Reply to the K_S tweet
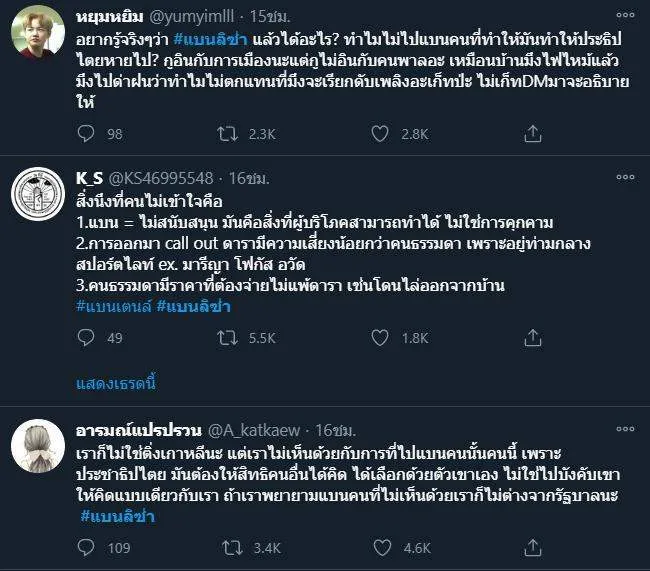650x571 pixels. coord(87,339)
